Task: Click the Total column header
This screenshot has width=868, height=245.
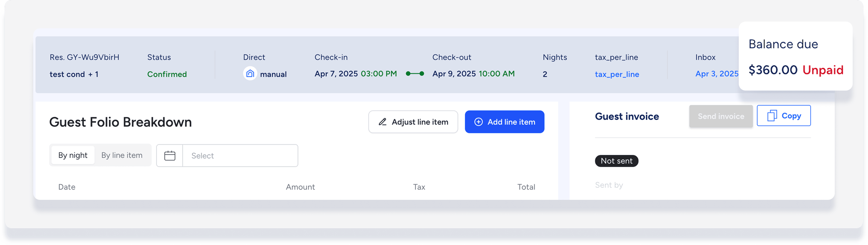Action: pos(526,187)
